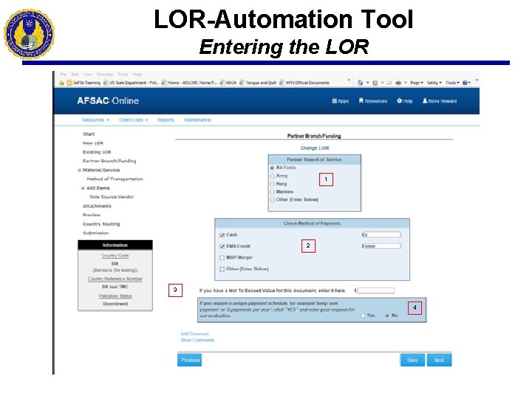Click the browser Feeds toolbar icon
532x399 pixels.
375,83
